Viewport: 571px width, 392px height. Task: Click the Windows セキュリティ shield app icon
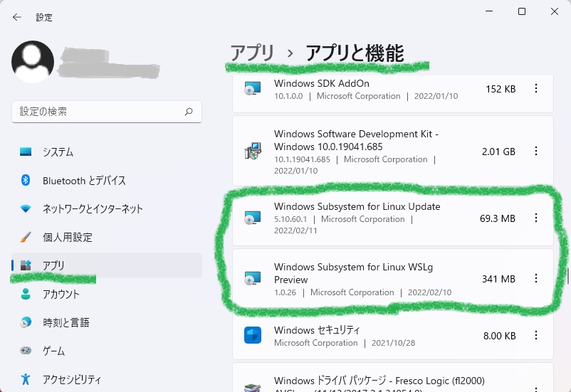(253, 336)
